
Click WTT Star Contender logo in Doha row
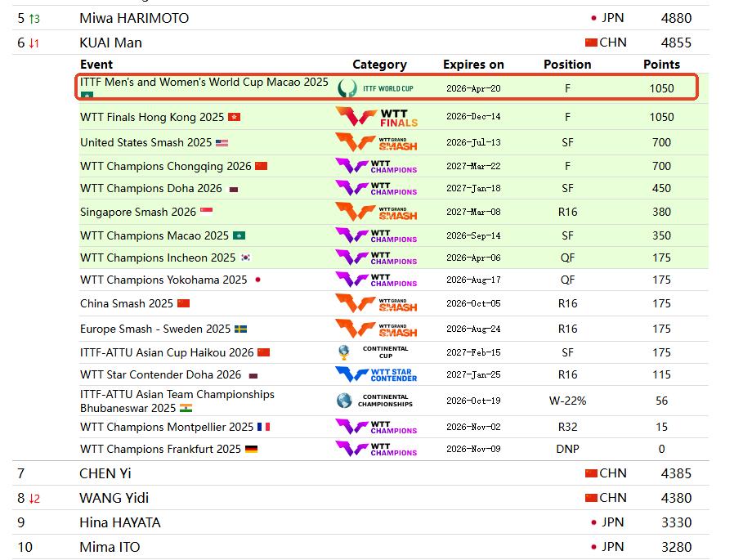click(377, 374)
